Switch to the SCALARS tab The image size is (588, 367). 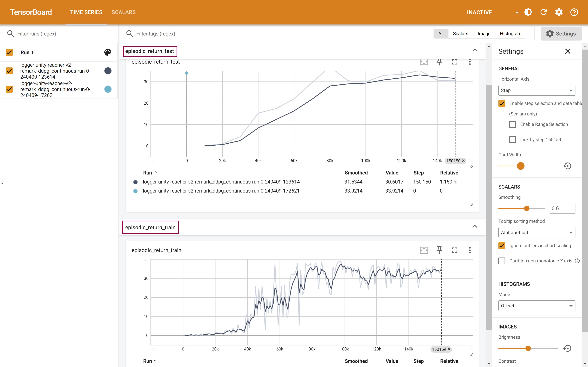[x=123, y=12]
